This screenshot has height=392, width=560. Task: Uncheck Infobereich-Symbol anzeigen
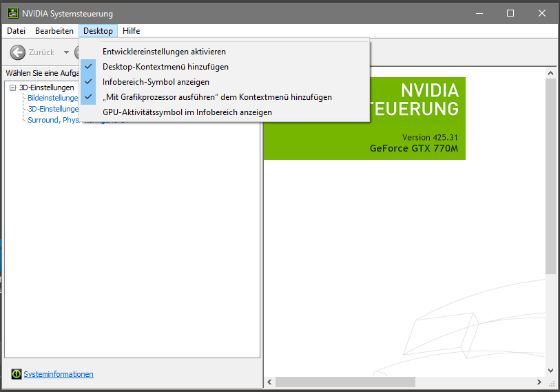pos(225,82)
